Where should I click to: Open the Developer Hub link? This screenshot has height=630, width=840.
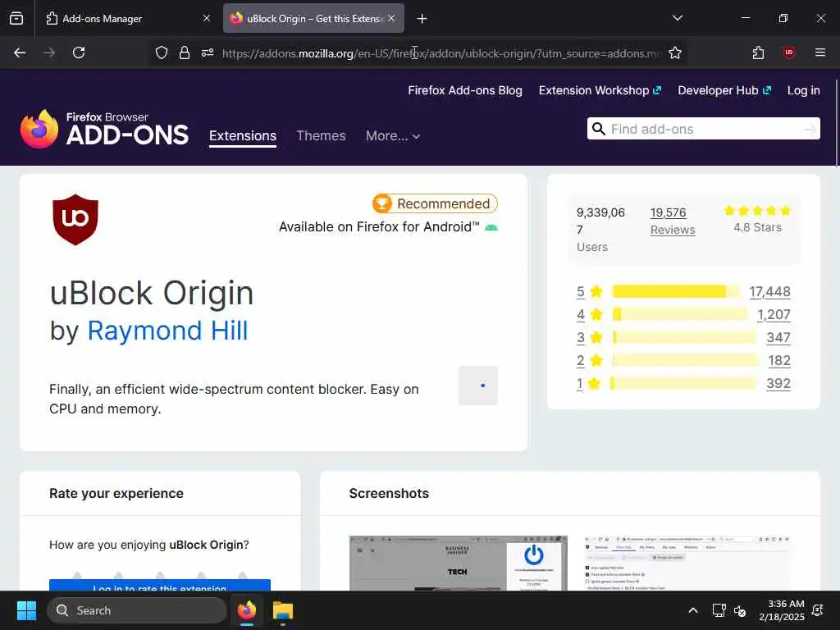tap(724, 90)
